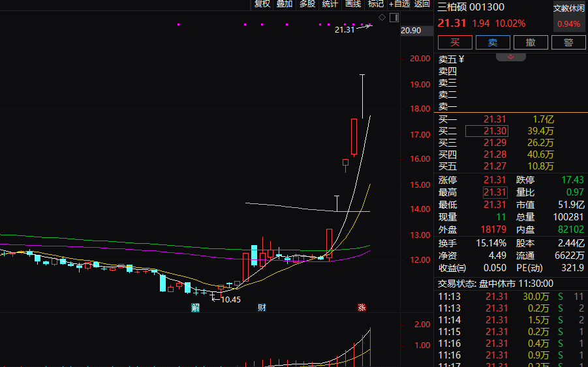Select the 多股 multi-stock view

307,4
